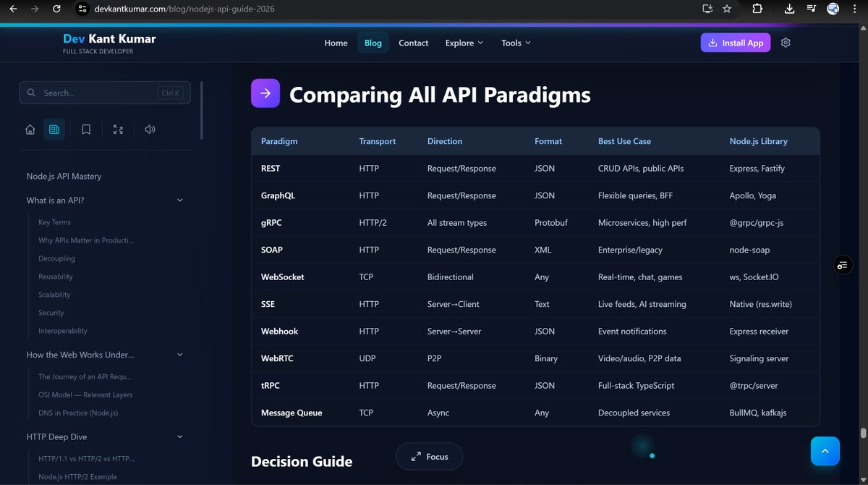The image size is (868, 485).
Task: Click the Install App button
Action: (x=736, y=43)
